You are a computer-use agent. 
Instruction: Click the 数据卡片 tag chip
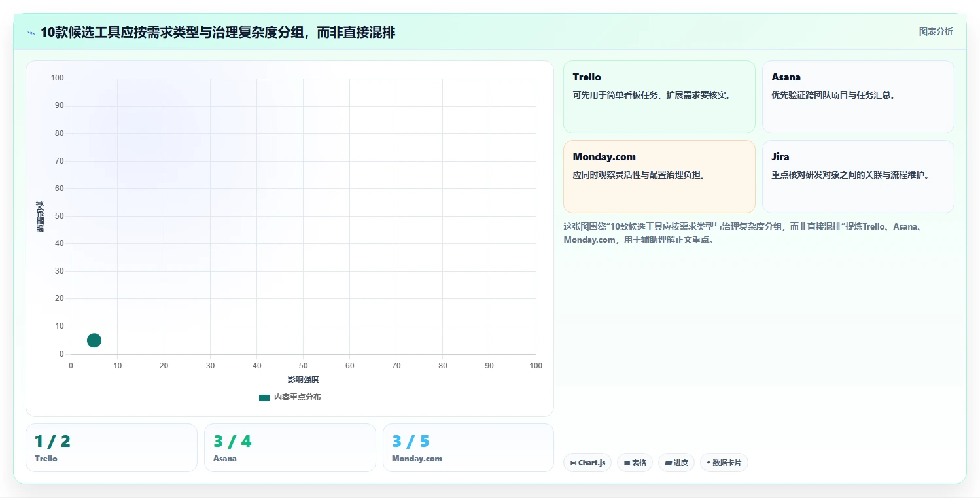(724, 463)
